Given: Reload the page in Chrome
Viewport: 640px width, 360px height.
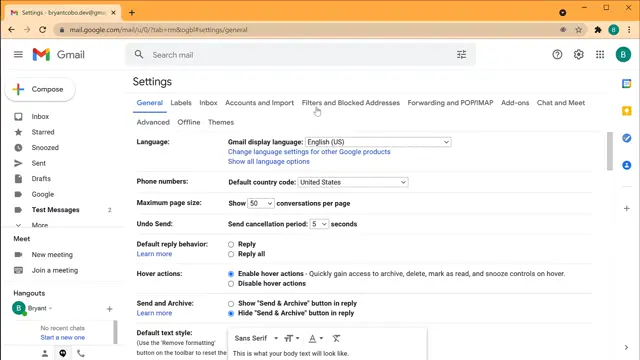Looking at the screenshot, I should pyautogui.click(x=42, y=30).
